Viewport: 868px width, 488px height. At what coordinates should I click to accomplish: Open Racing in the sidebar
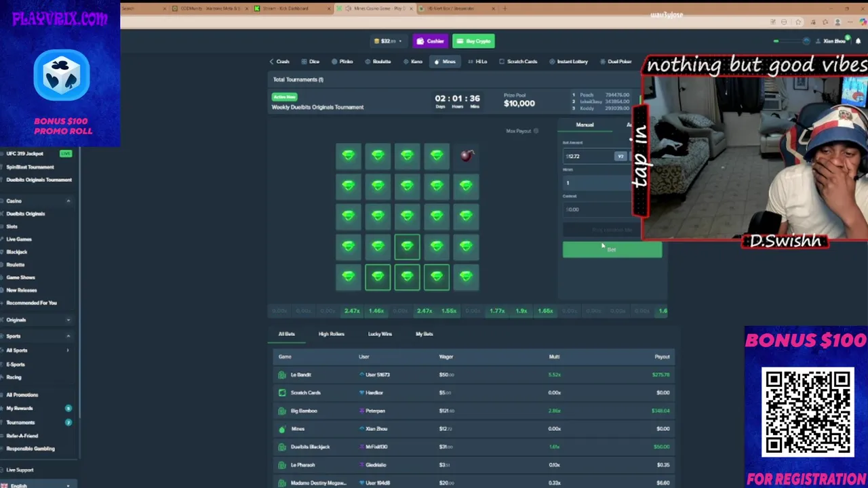point(14,378)
